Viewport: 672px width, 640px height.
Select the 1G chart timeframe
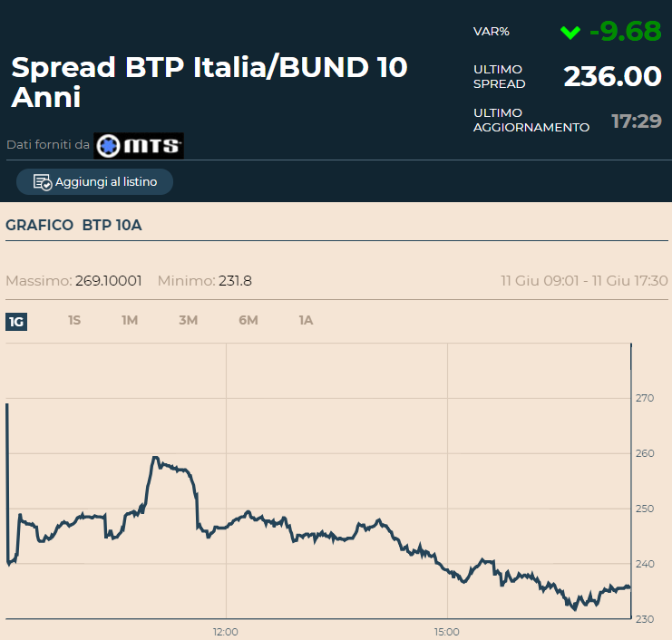(x=16, y=321)
